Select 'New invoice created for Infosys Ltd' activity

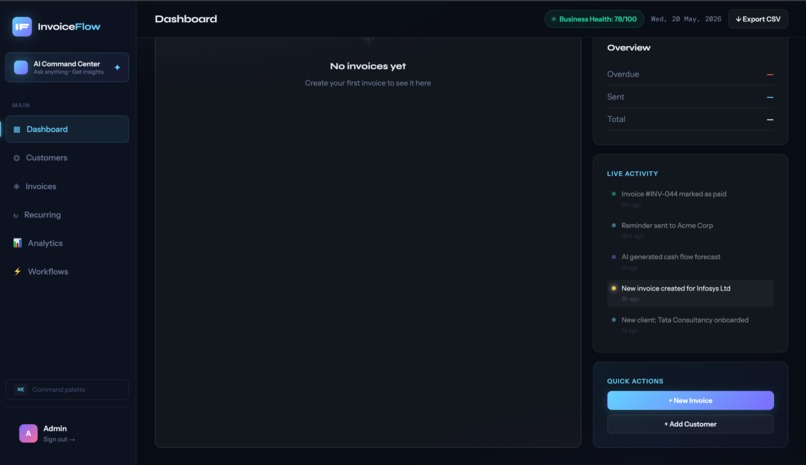690,293
